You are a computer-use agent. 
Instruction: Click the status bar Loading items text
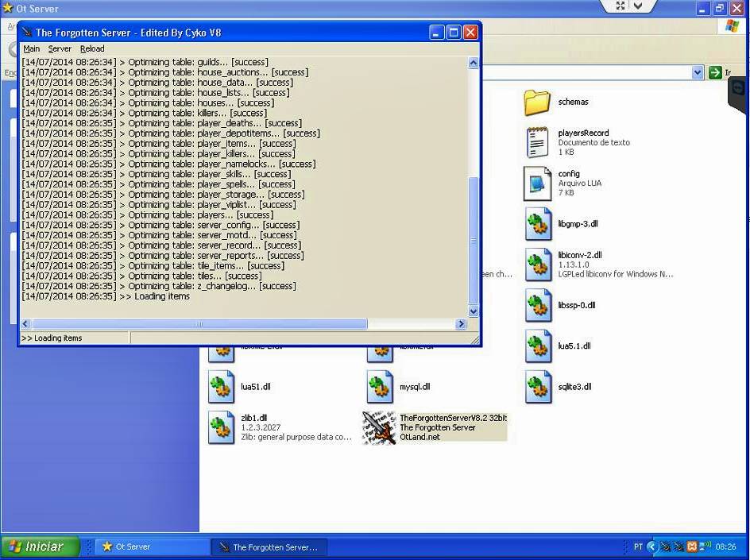(x=52, y=338)
